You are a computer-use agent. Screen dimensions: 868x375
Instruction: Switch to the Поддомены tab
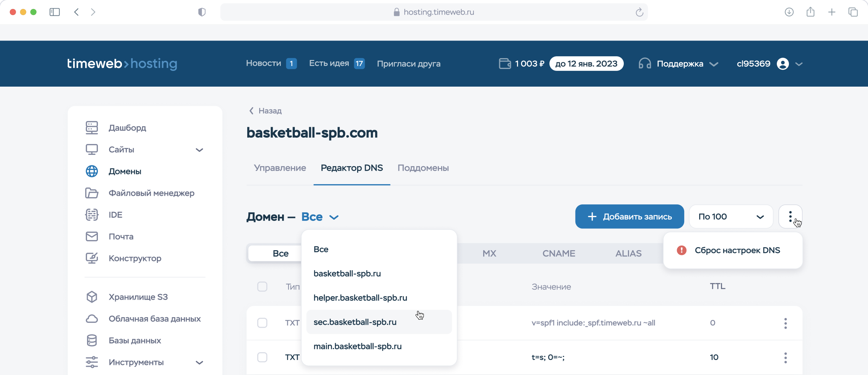[x=423, y=168]
